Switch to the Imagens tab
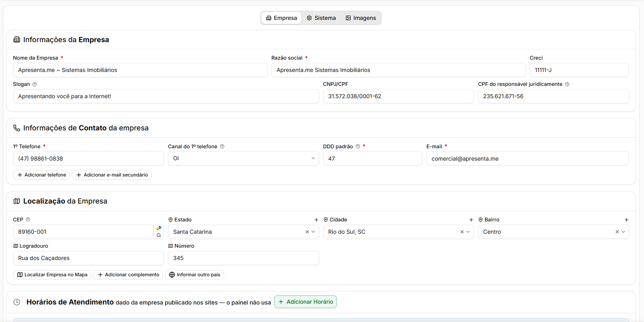Image resolution: width=644 pixels, height=322 pixels. [x=361, y=18]
